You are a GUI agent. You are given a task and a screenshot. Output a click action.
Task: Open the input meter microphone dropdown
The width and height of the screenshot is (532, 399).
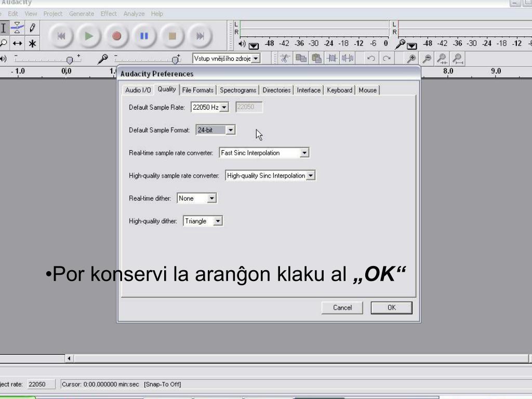pyautogui.click(x=411, y=46)
